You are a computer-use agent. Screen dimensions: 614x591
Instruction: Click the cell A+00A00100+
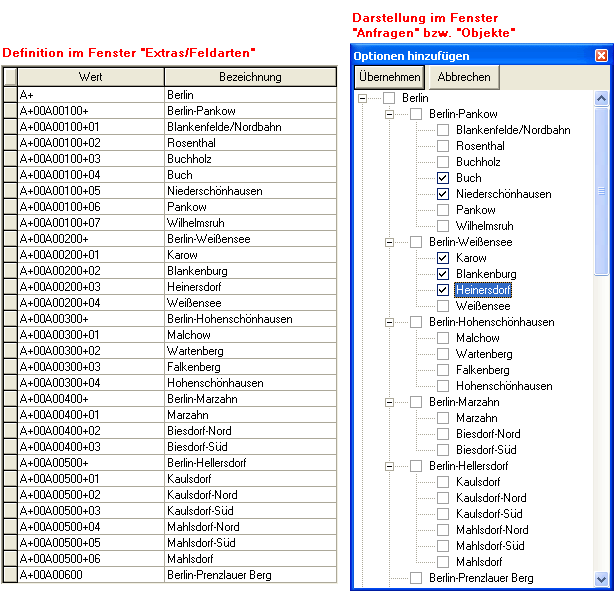91,111
